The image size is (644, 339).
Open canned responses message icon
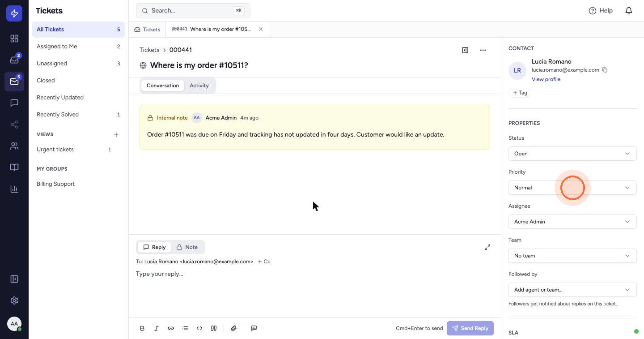[x=254, y=328]
